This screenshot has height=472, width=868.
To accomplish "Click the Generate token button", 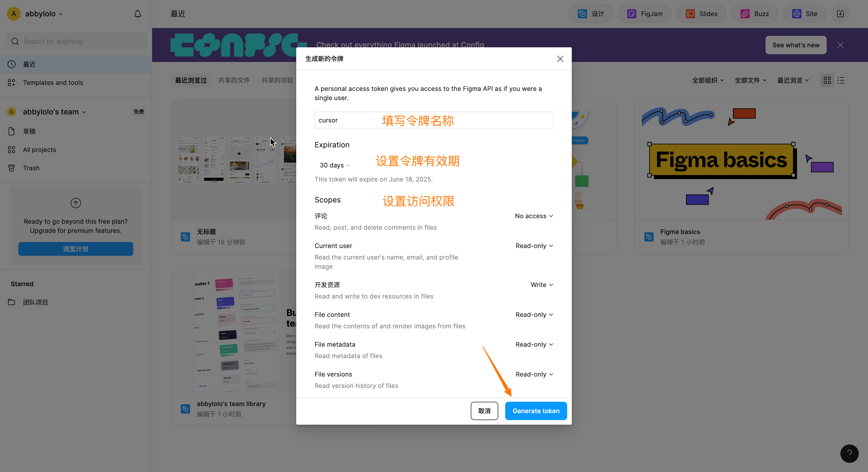I will [536, 411].
